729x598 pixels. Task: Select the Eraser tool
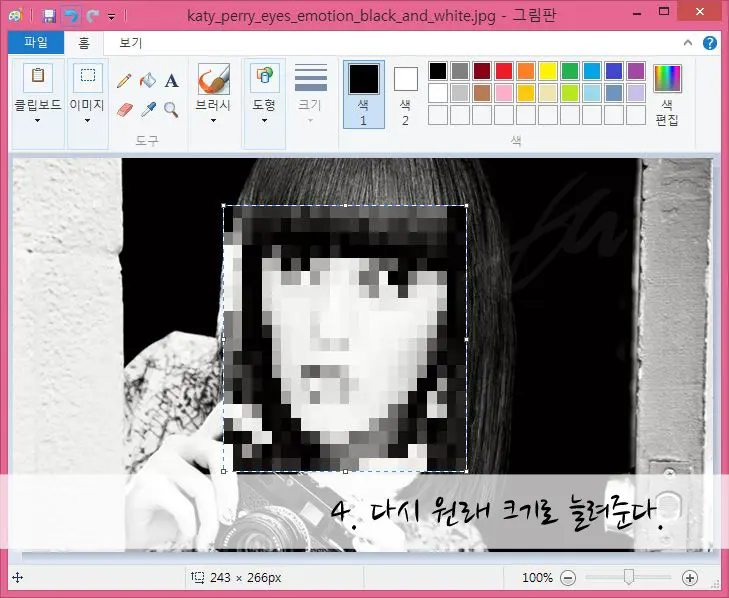click(x=125, y=109)
